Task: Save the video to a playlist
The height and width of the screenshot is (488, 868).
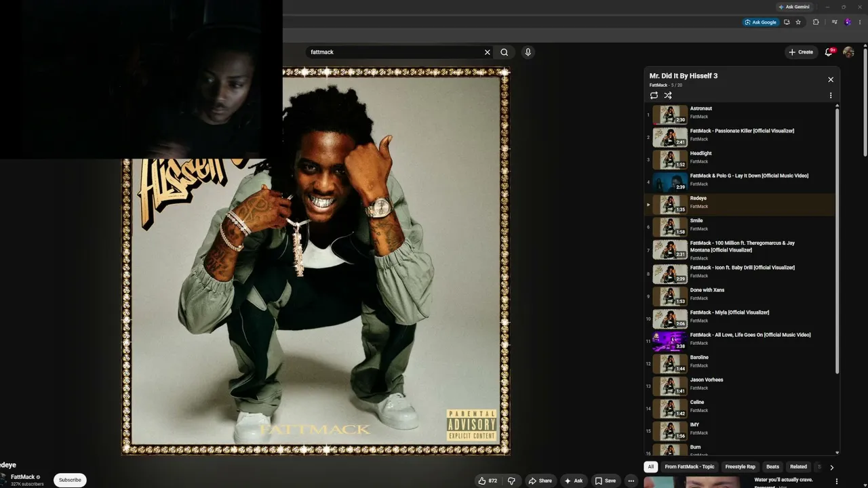Action: point(605,481)
